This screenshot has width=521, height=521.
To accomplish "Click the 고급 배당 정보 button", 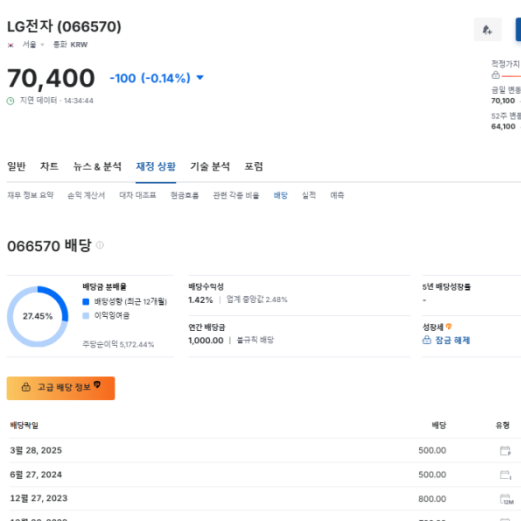I will click(x=61, y=388).
